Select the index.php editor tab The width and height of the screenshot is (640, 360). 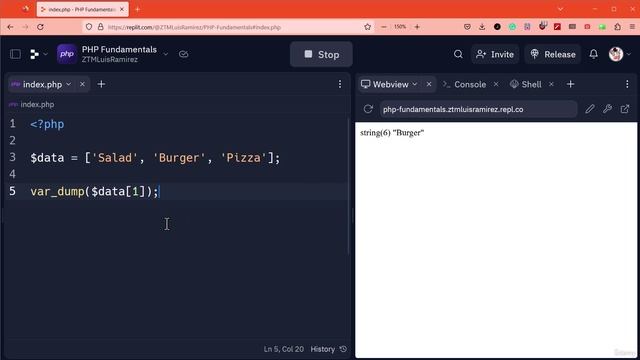pyautogui.click(x=42, y=84)
